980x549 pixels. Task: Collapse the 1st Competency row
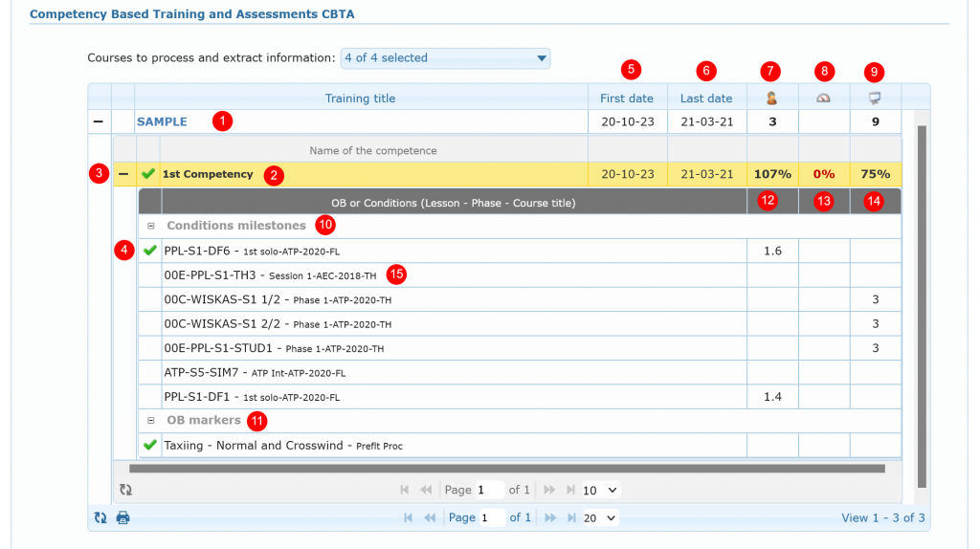coord(124,174)
